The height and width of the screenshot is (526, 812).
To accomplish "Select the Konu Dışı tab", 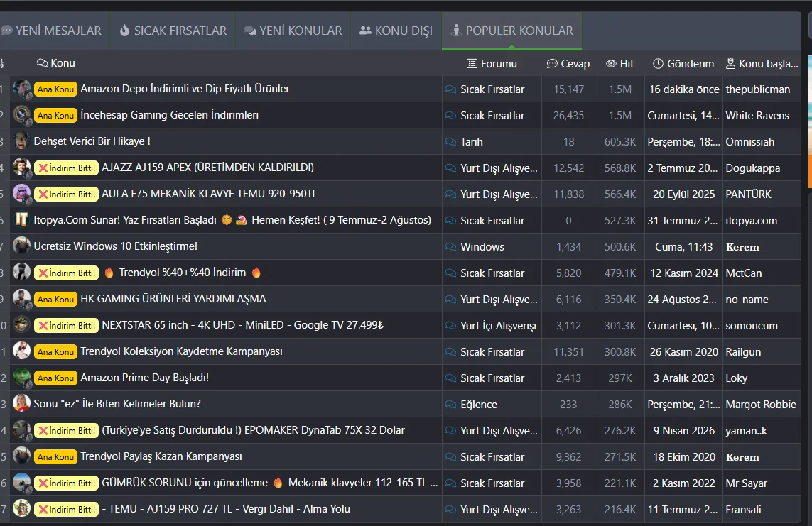I will click(396, 31).
